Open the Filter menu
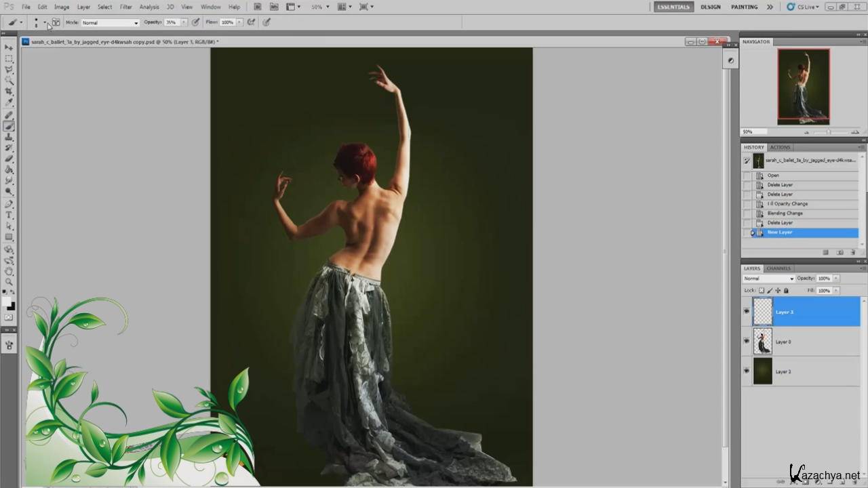Viewport: 868px width, 488px height. 126,7
